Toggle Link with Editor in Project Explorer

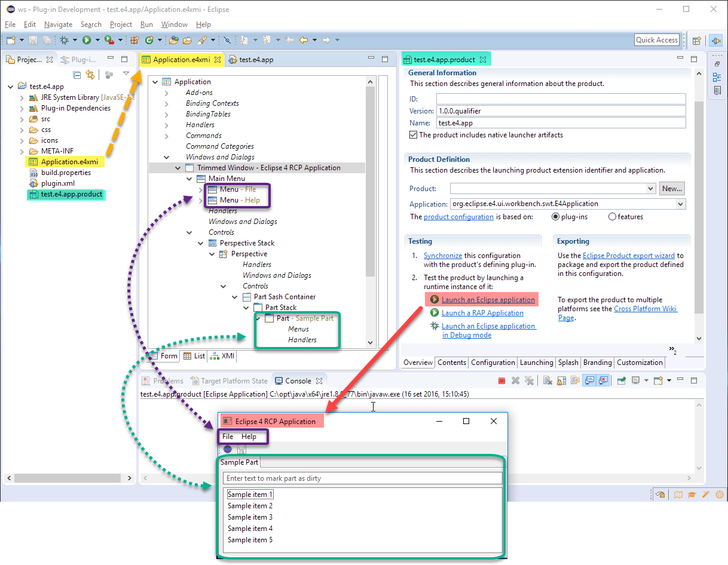coord(90,75)
